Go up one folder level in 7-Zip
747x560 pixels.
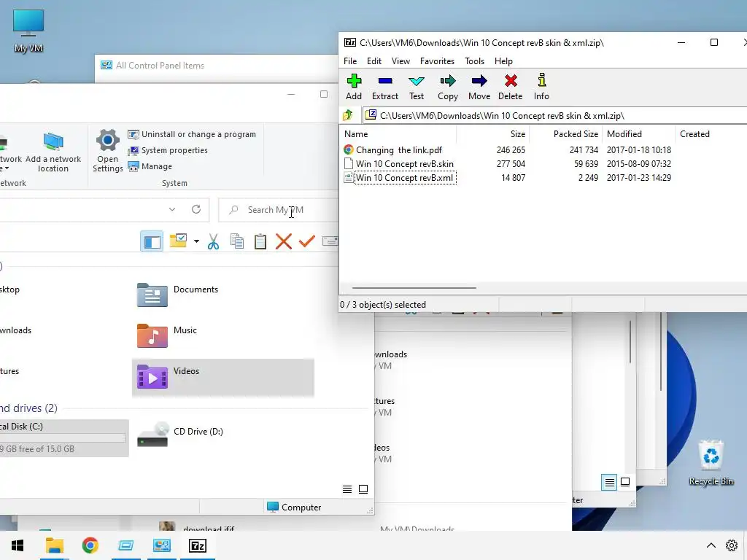click(x=348, y=115)
